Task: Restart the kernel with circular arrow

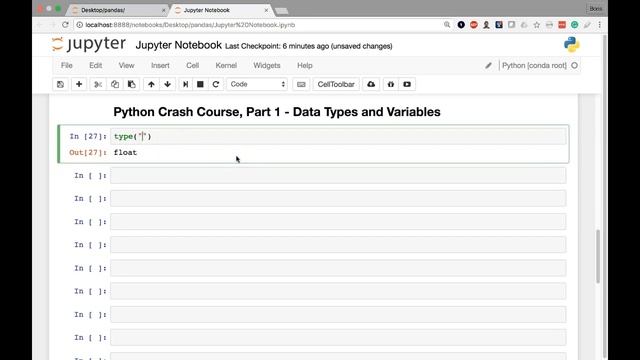Action: pyautogui.click(x=216, y=84)
